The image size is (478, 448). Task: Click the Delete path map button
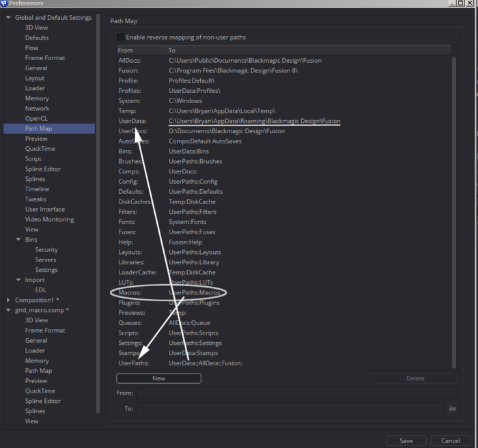click(x=415, y=378)
